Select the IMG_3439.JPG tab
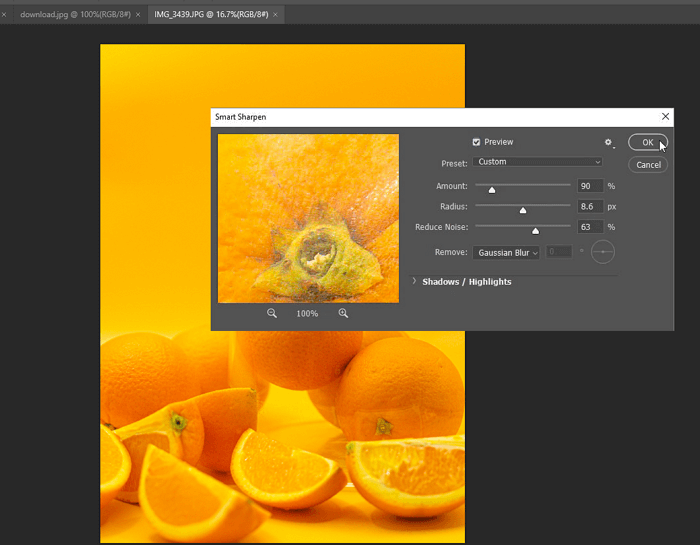 (x=210, y=15)
